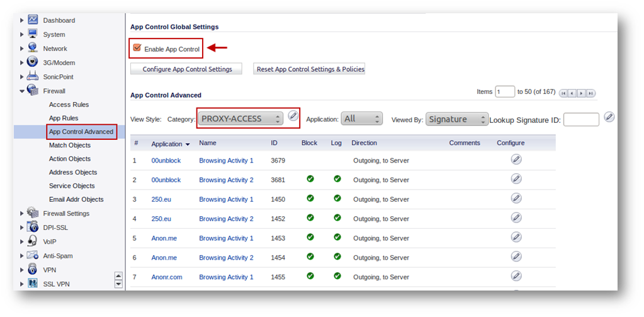Click edit pencil beside Lookup Signature ID

tap(609, 117)
